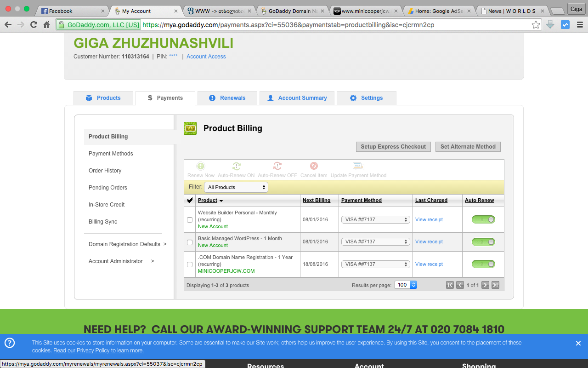The image size is (588, 368).
Task: Open the Giga profile button in Chrome
Action: [576, 9]
